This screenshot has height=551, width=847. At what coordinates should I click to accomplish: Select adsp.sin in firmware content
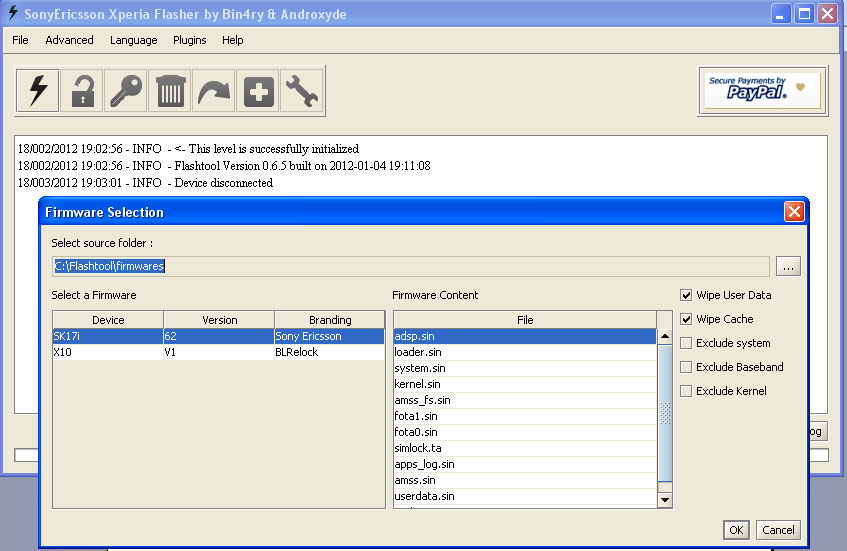point(525,336)
